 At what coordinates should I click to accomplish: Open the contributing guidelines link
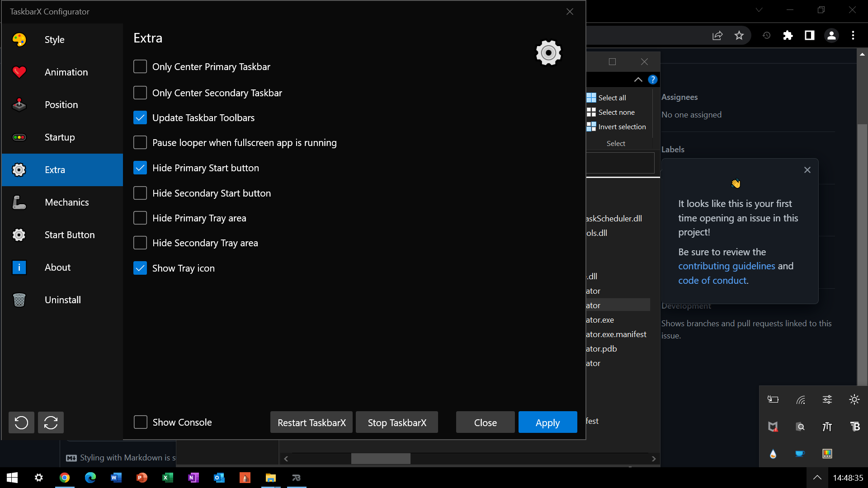726,266
